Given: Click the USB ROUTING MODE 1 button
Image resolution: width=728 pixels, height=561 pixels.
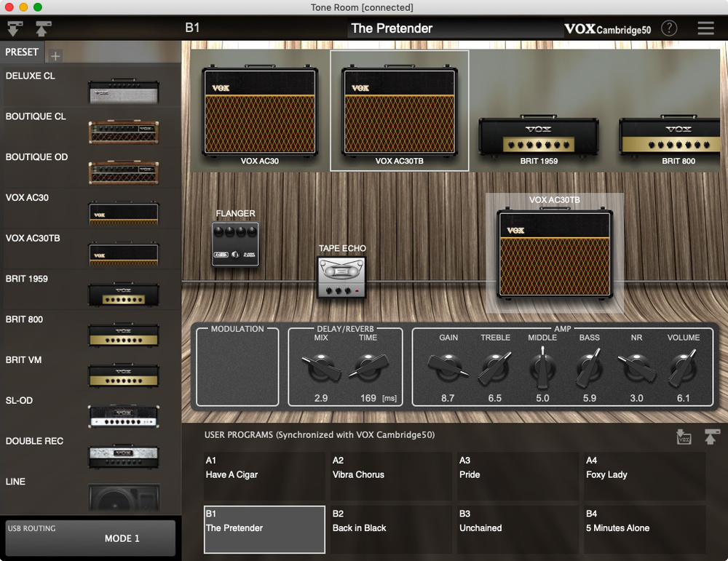Looking at the screenshot, I should coord(90,538).
